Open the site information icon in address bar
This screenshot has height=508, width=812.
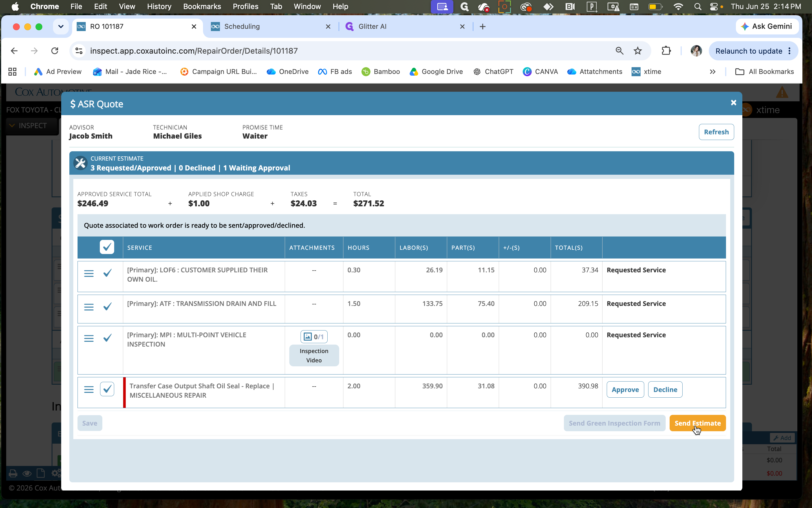[x=79, y=51]
